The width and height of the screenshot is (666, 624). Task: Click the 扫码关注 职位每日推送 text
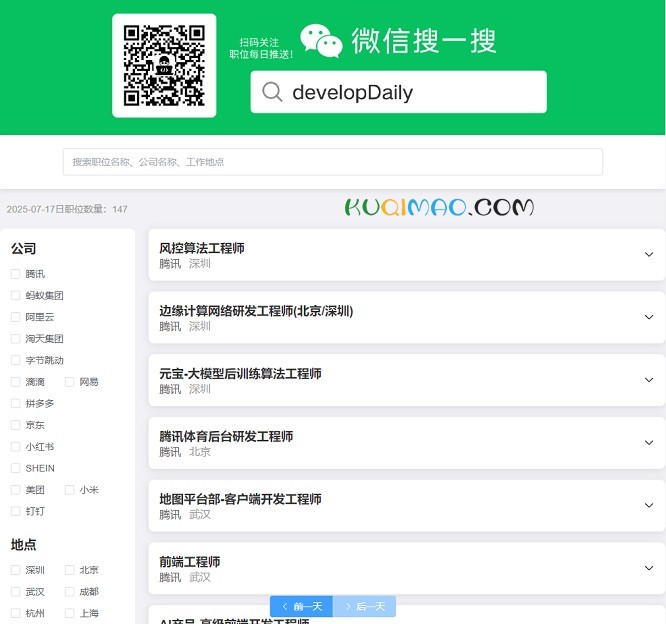260,48
